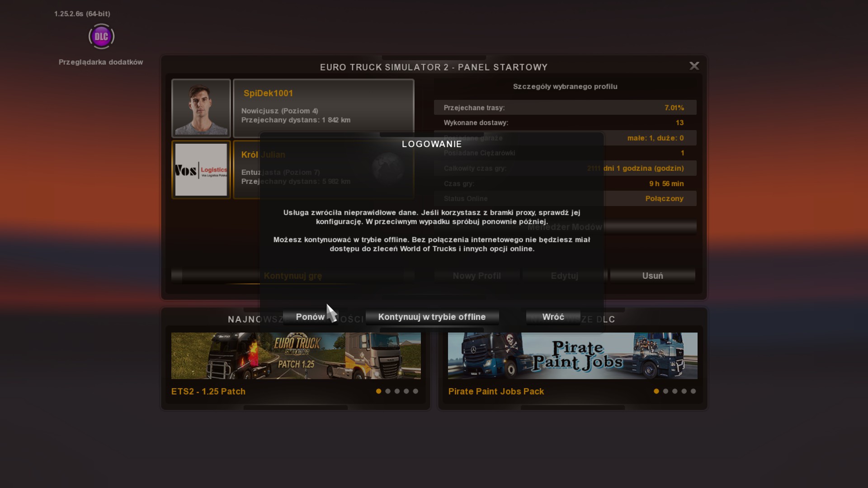This screenshot has width=868, height=488.
Task: Select fifth DLC carousel dot
Action: pyautogui.click(x=693, y=391)
